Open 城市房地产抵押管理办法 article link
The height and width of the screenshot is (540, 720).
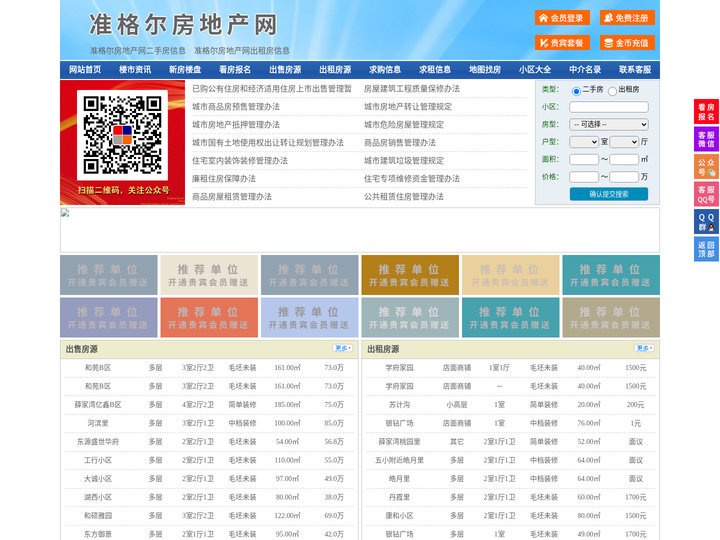point(236,124)
